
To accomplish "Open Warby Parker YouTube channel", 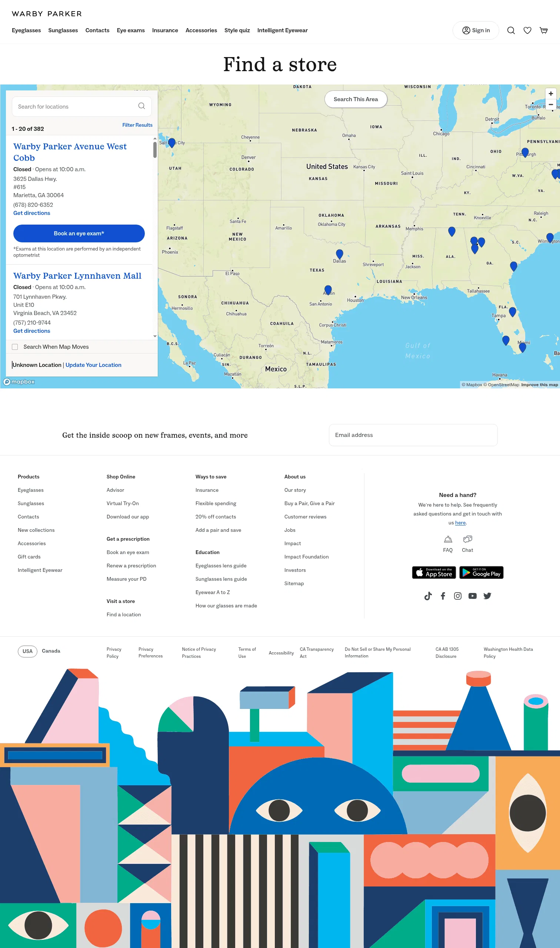I will coord(473,596).
